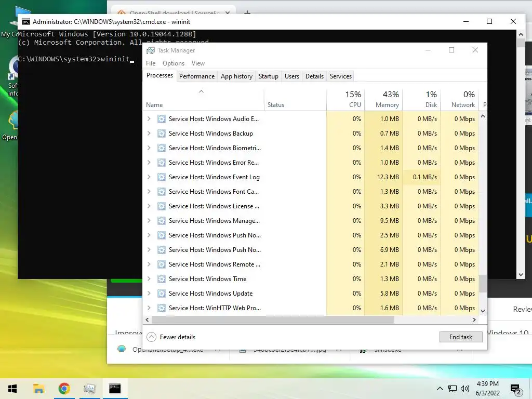Click gear icon of Windows Font Cache service

[x=162, y=191]
